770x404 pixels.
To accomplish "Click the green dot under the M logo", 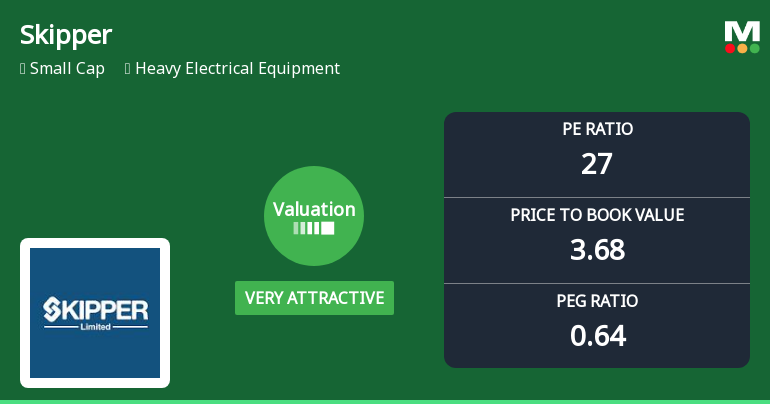I will [x=754, y=48].
